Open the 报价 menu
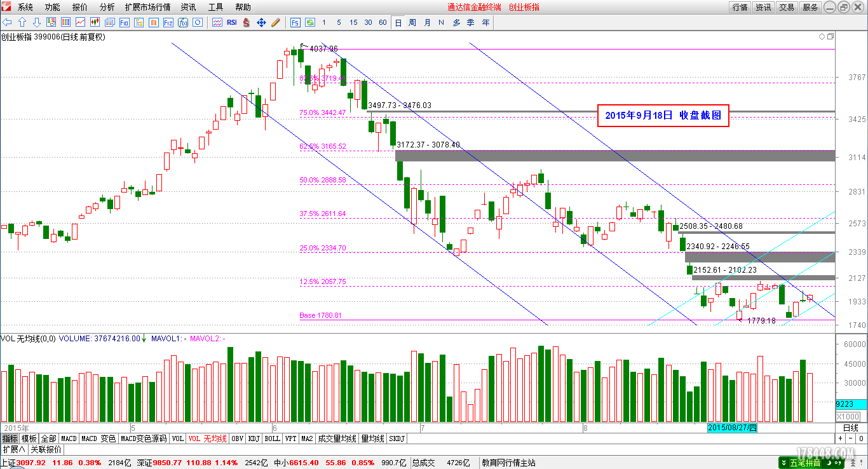 click(x=80, y=7)
